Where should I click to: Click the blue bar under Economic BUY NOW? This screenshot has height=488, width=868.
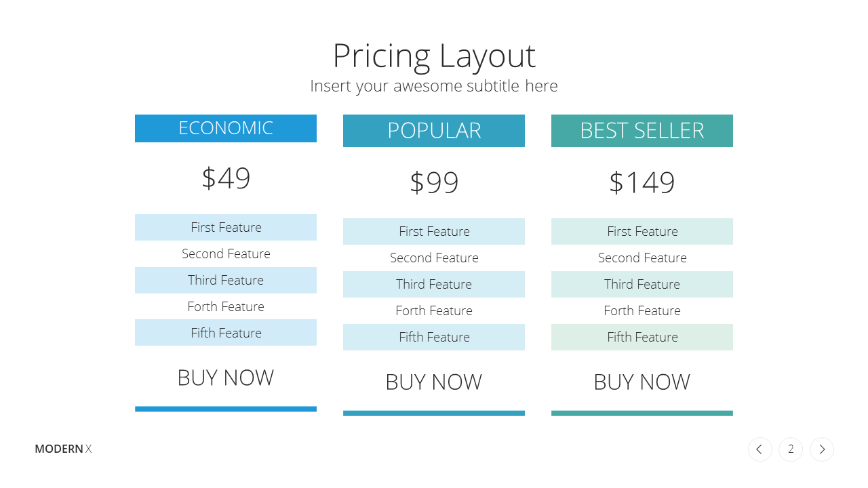226,409
